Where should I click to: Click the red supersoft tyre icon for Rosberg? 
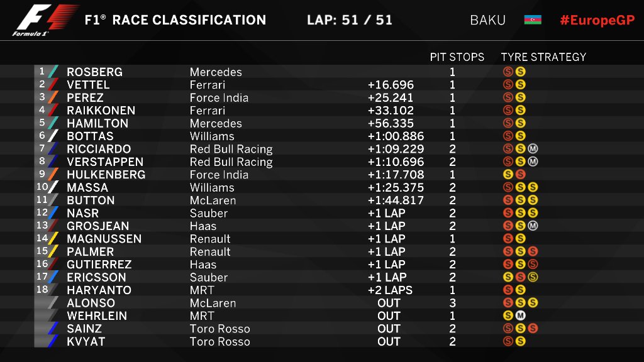508,72
